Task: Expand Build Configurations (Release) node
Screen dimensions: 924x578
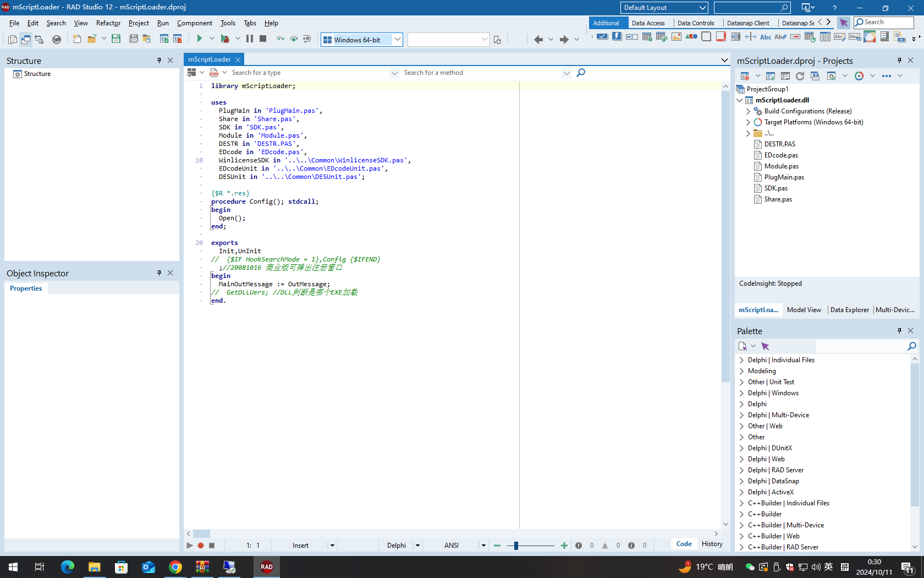Action: click(x=748, y=111)
